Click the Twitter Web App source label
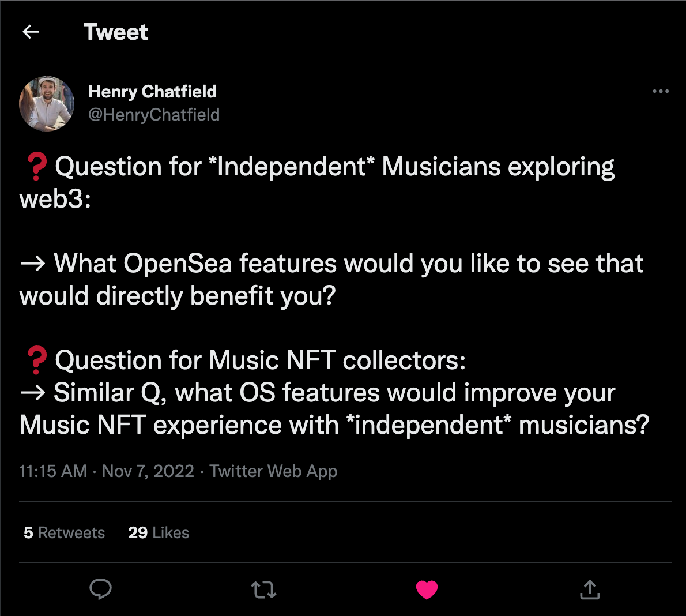The height and width of the screenshot is (616, 686). click(x=274, y=471)
